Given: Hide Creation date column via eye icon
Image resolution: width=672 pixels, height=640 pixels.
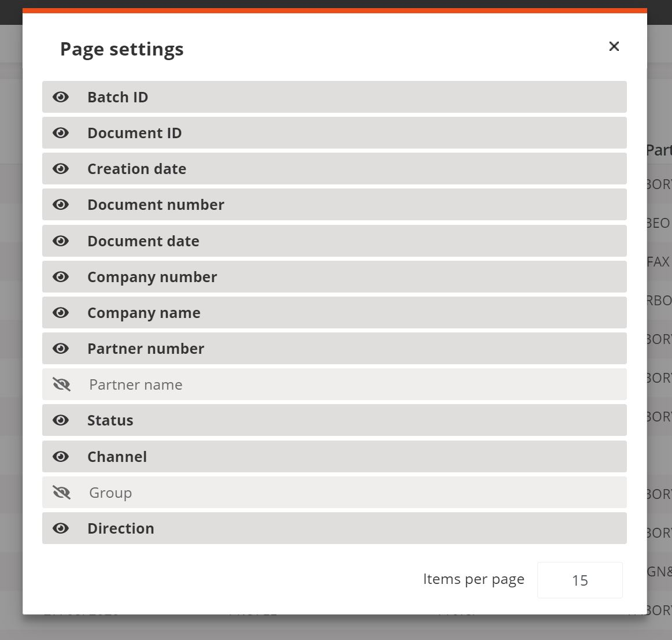Looking at the screenshot, I should tap(61, 169).
